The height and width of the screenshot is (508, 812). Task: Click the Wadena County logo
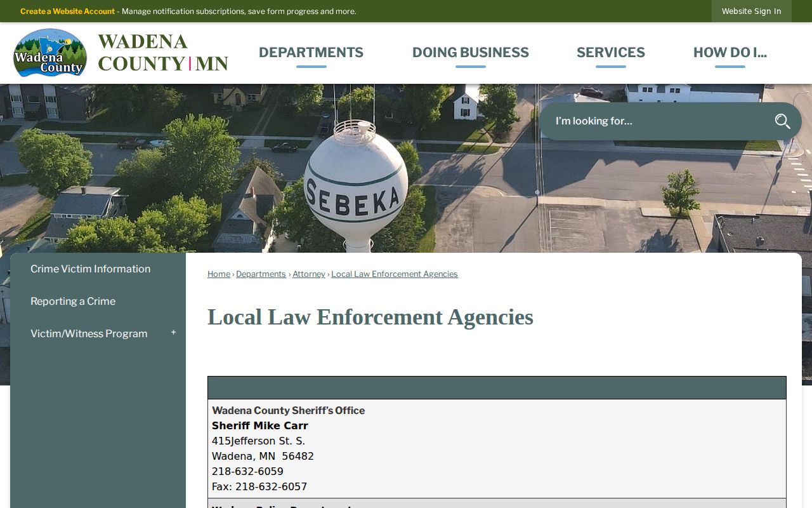[x=50, y=53]
